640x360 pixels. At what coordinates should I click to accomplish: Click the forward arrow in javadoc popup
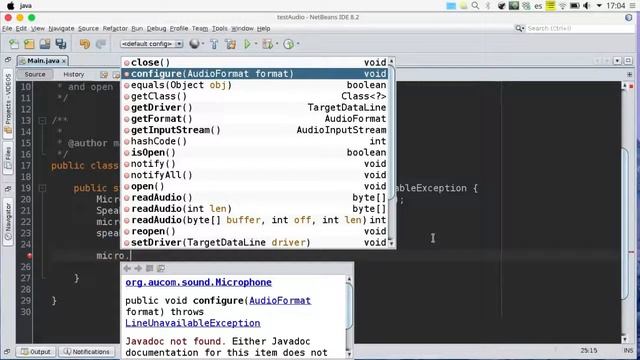[x=138, y=268]
